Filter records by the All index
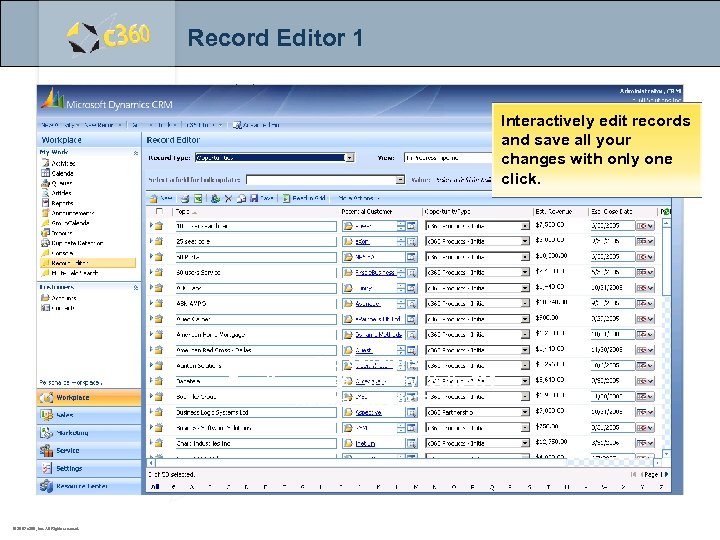 click(155, 487)
